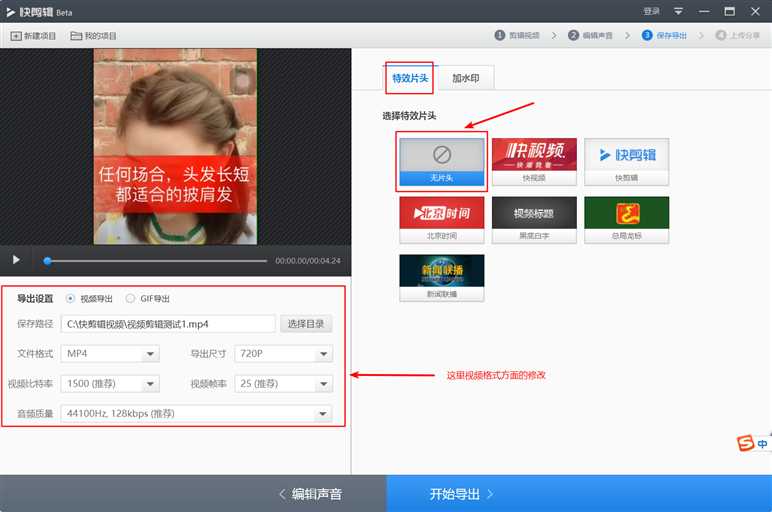The height and width of the screenshot is (512, 772).
Task: Switch to the 加水印 tab
Action: click(466, 78)
